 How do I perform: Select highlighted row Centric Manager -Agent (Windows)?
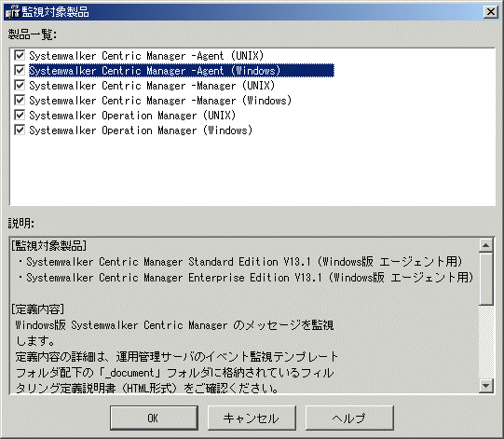[182, 71]
